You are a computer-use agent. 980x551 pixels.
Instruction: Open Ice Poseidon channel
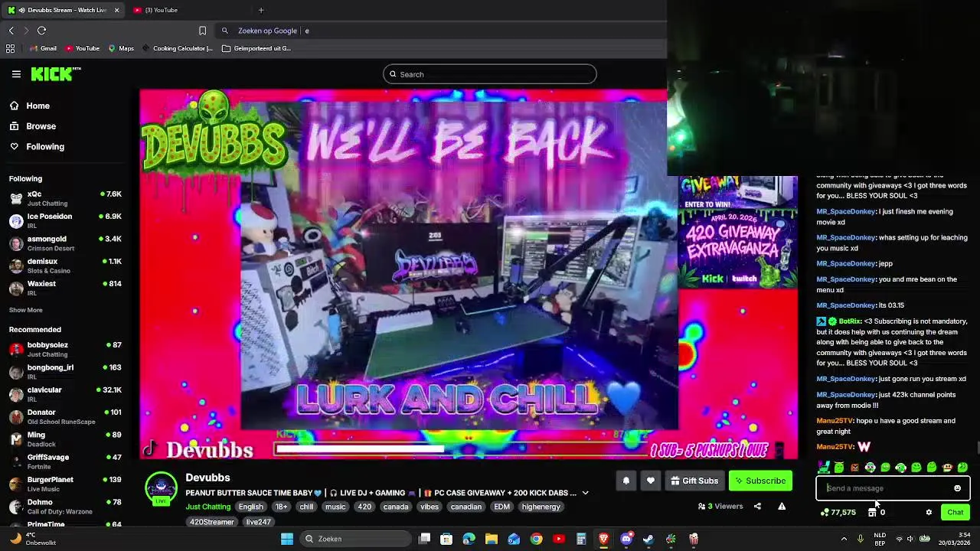[x=65, y=220]
